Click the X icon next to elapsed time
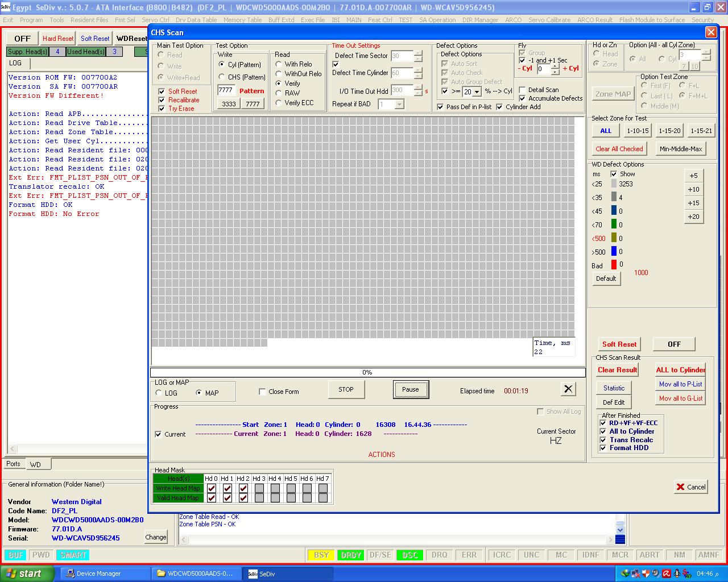The image size is (728, 582). (568, 389)
